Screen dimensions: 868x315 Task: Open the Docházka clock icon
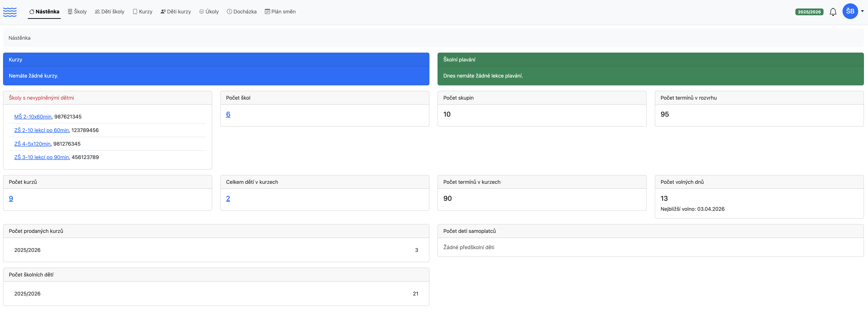click(x=229, y=11)
